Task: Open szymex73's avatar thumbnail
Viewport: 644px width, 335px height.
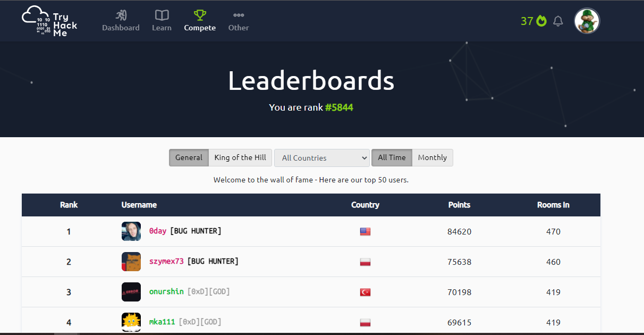Action: coord(131,262)
